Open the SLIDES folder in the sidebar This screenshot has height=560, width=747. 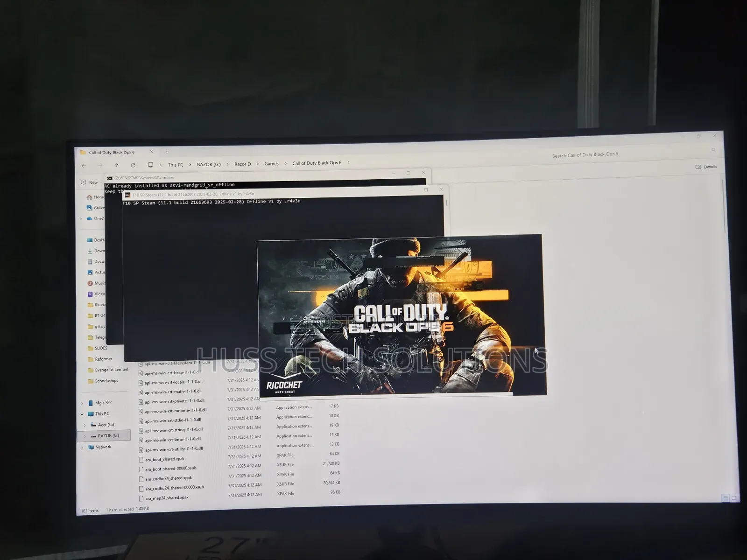coord(98,348)
